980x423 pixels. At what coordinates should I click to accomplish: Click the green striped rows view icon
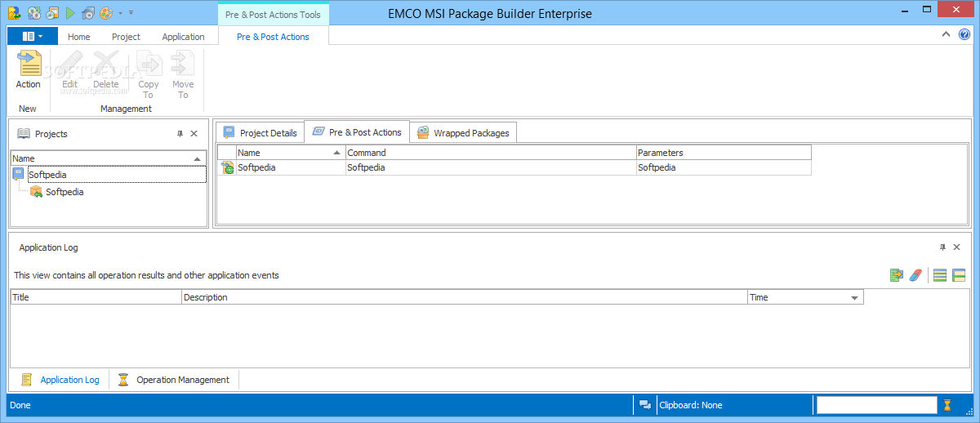(940, 275)
